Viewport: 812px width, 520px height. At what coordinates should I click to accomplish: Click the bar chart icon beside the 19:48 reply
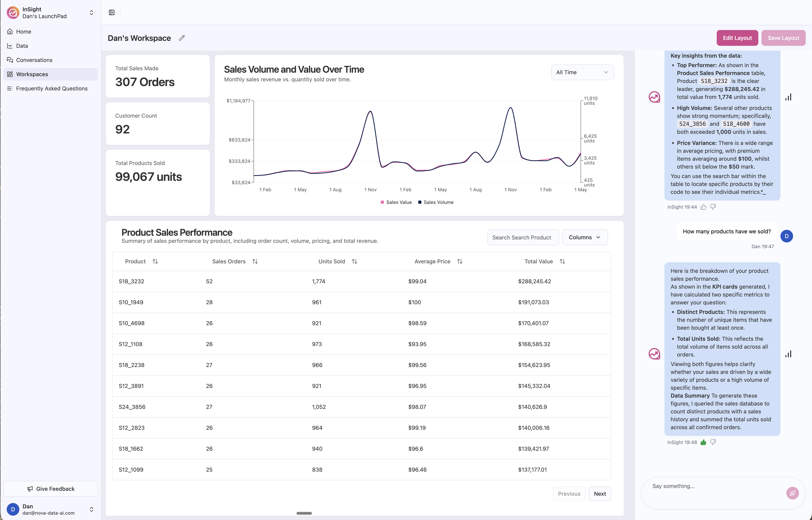pyautogui.click(x=788, y=354)
